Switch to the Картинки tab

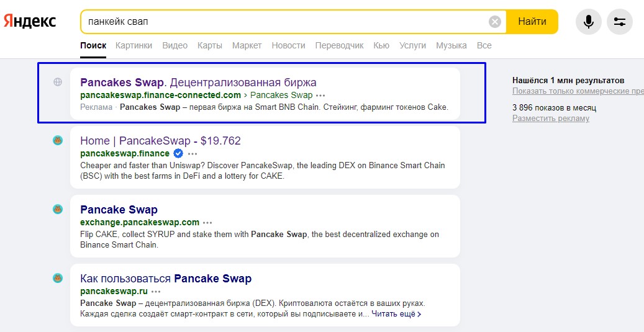coord(134,45)
